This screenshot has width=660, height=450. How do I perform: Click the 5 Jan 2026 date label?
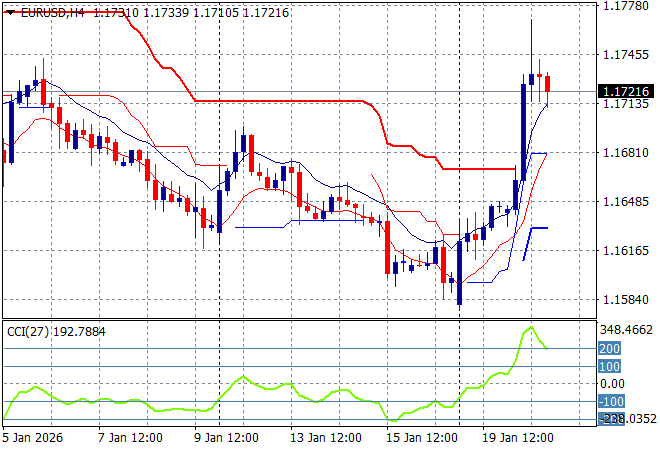click(32, 438)
